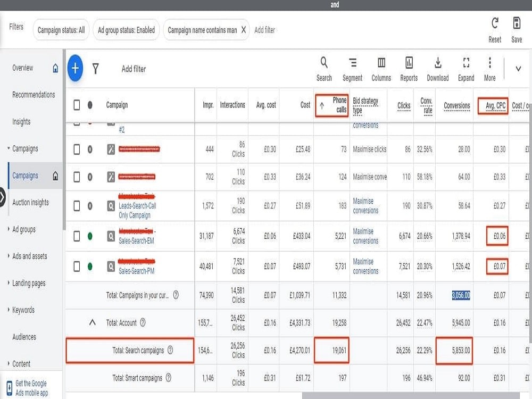Sort by Avg. CPC column header
This screenshot has height=399, width=532.
pyautogui.click(x=495, y=105)
